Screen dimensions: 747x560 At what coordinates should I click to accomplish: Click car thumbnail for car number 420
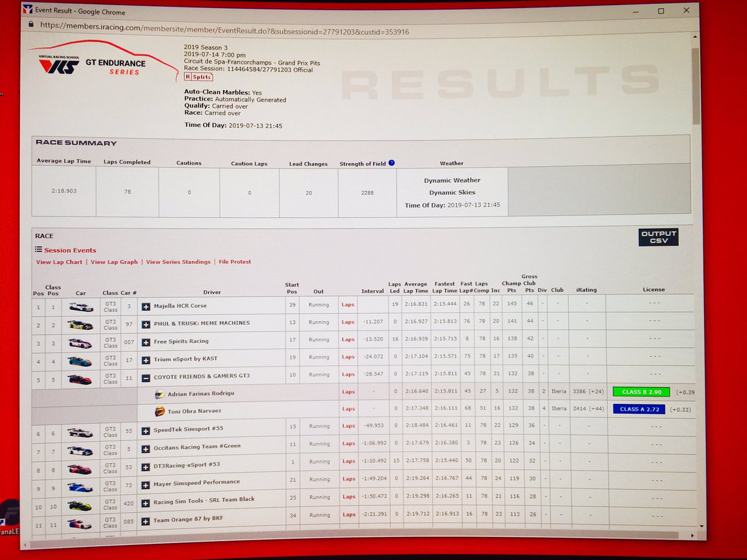[x=80, y=505]
